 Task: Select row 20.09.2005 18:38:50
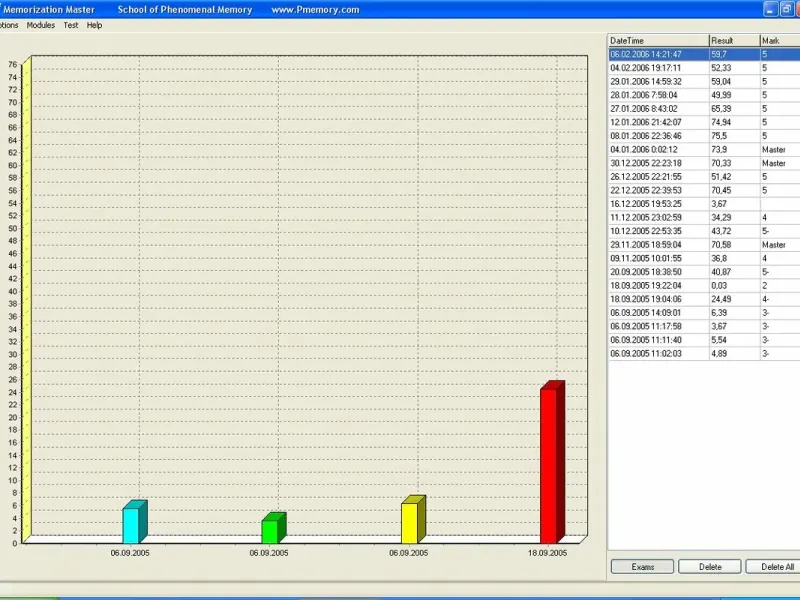(x=704, y=272)
